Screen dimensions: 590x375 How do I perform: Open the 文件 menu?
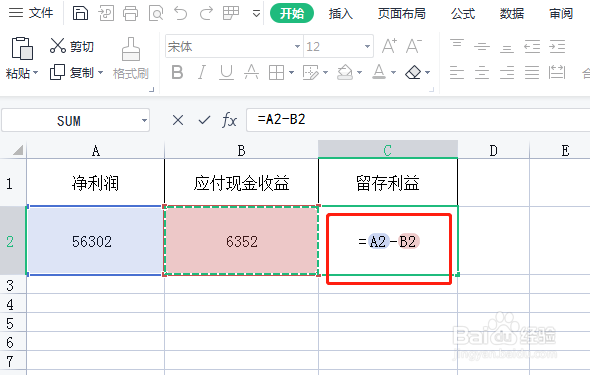pyautogui.click(x=30, y=13)
